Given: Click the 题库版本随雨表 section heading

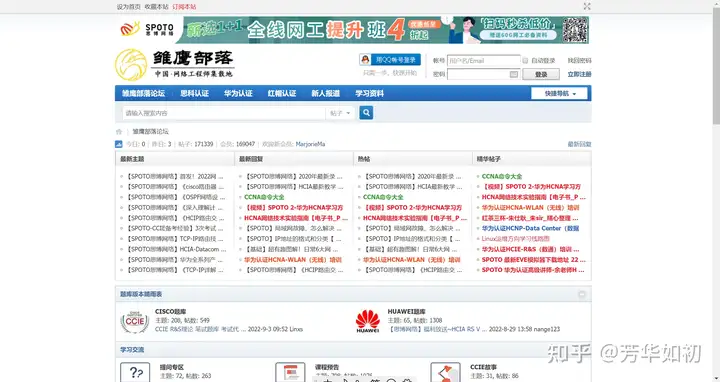Looking at the screenshot, I should coord(141,294).
